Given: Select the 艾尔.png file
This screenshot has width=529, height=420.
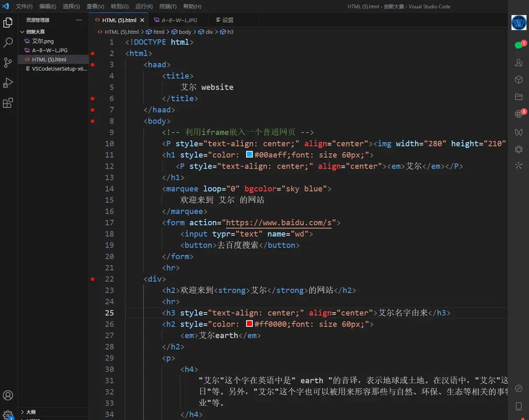Looking at the screenshot, I should (x=47, y=41).
